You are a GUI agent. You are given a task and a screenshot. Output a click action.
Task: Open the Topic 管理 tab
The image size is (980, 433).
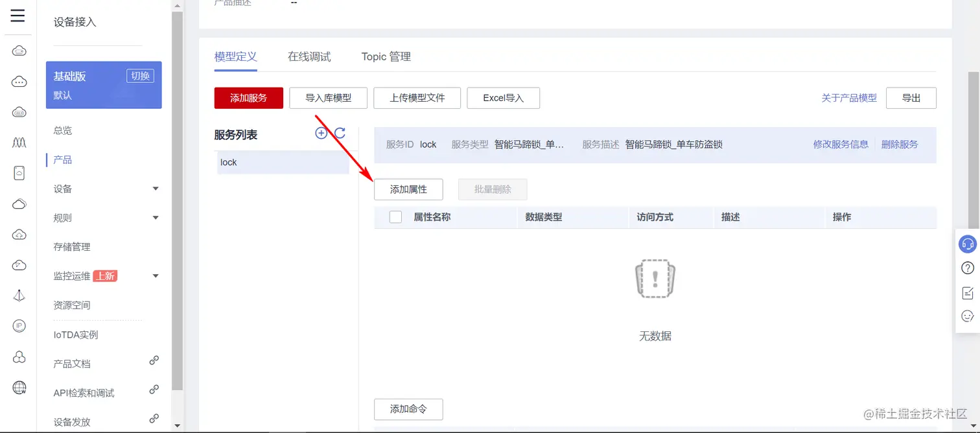point(386,57)
